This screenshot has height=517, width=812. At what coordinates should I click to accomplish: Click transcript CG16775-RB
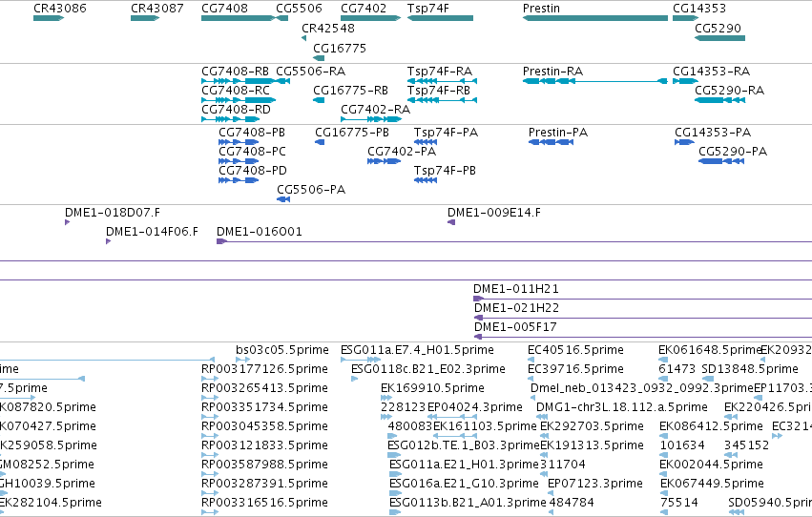(x=319, y=100)
